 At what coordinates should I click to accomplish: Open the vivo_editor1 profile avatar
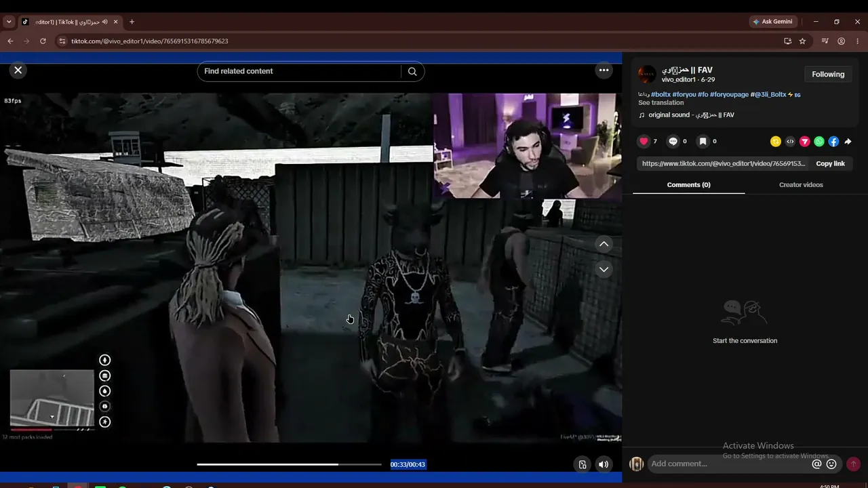[x=647, y=74]
